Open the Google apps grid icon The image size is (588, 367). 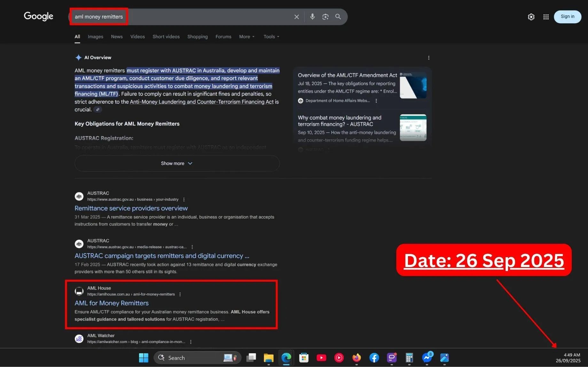click(x=546, y=17)
